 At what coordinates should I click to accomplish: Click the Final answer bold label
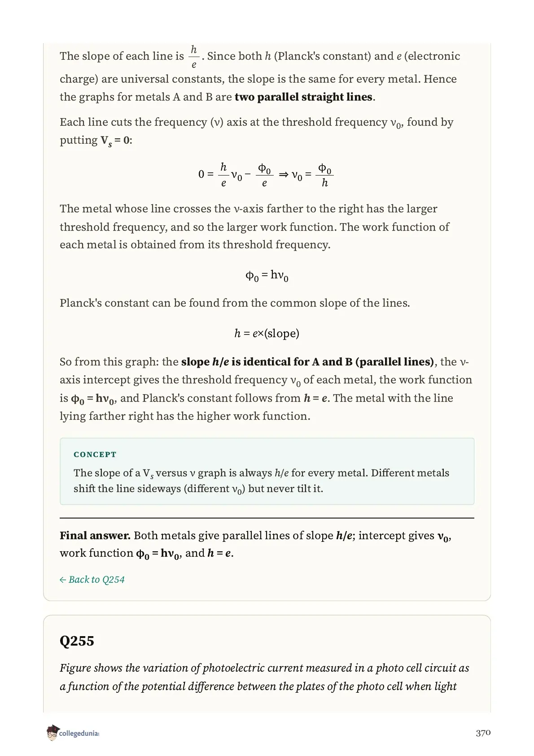95,536
